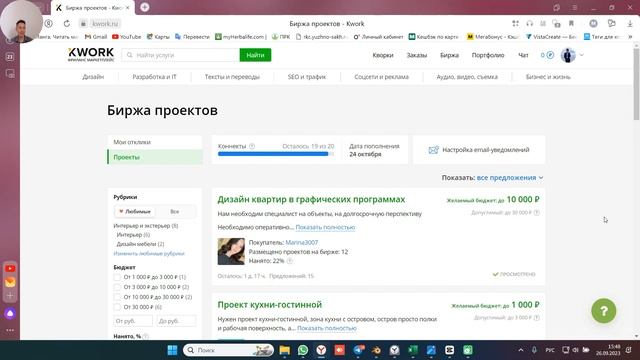The height and width of the screenshot is (360, 640).
Task: Click the help icon beside Нанято, %
Action: [x=146, y=336]
